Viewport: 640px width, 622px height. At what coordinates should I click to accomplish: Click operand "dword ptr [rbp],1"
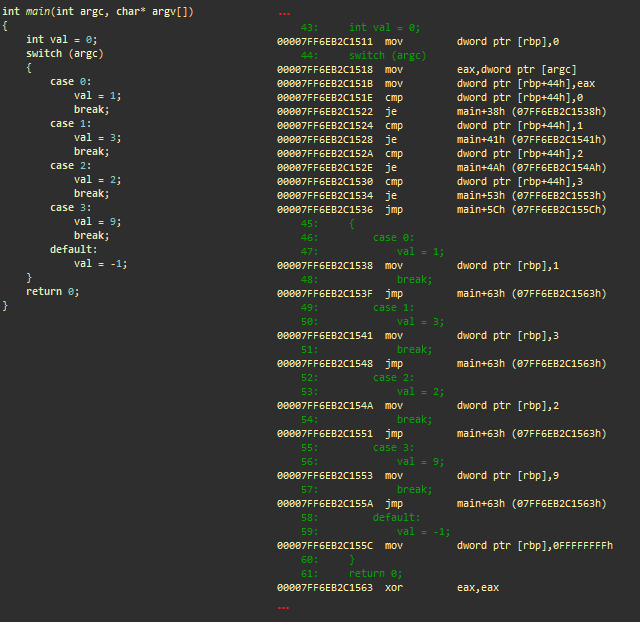(x=508, y=266)
